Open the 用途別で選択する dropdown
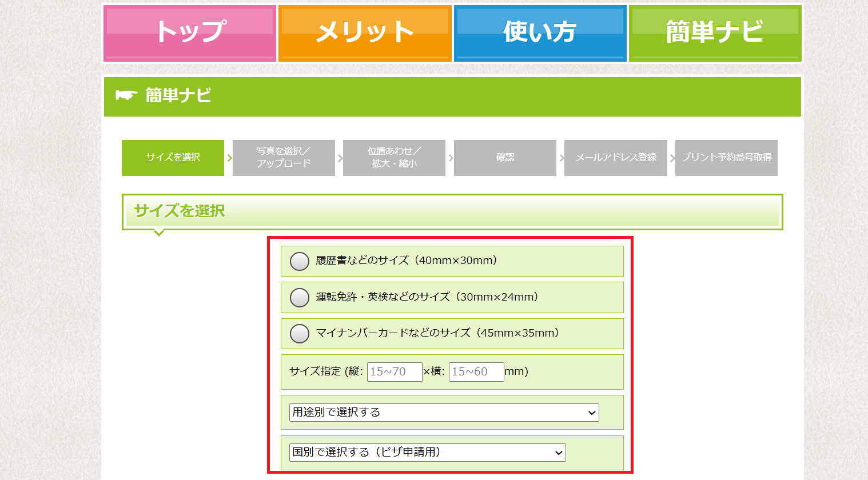868x480 pixels. pyautogui.click(x=444, y=413)
